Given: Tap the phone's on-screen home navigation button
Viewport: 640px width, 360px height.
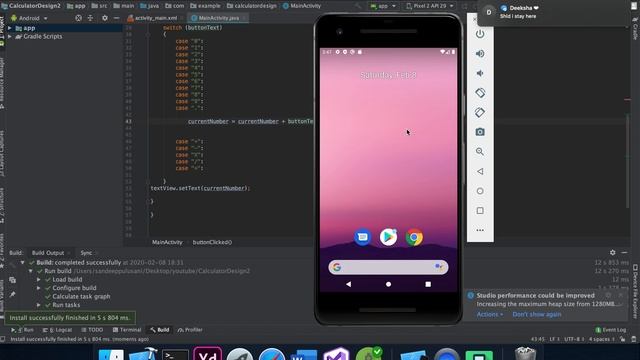Looking at the screenshot, I should tap(388, 284).
